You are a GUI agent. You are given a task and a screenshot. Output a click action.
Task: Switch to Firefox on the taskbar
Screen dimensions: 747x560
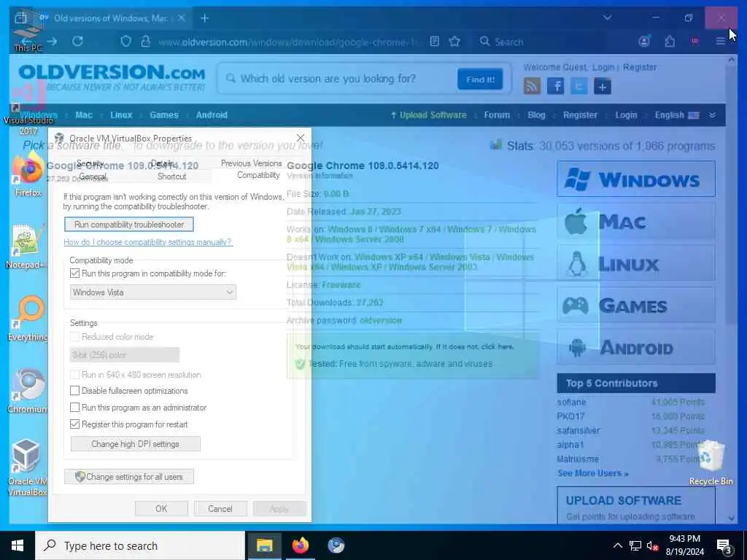coord(300,545)
